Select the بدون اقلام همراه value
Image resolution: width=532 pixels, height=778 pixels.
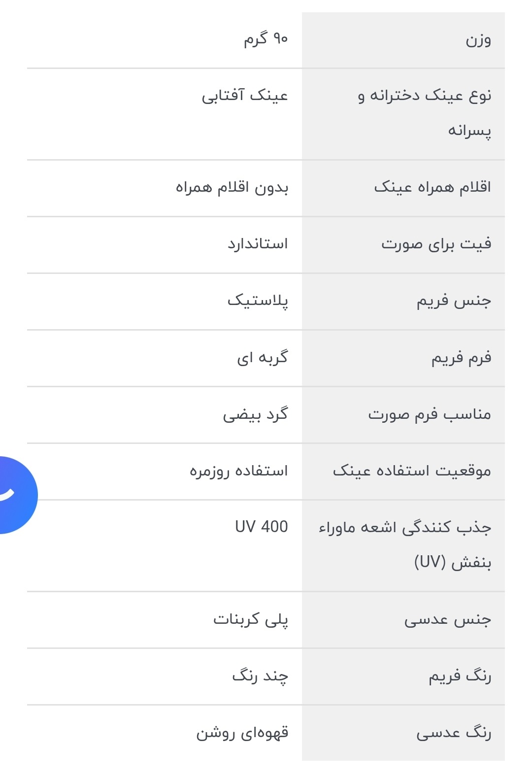tap(232, 187)
